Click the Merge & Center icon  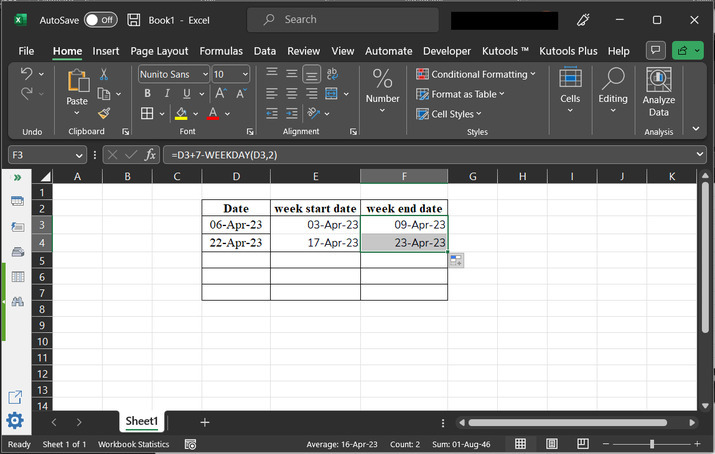(x=332, y=94)
